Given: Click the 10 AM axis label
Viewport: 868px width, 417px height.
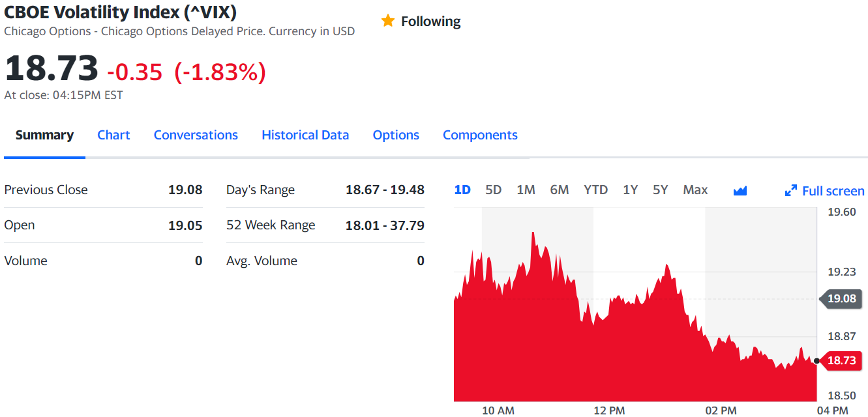Looking at the screenshot, I should coord(498,410).
